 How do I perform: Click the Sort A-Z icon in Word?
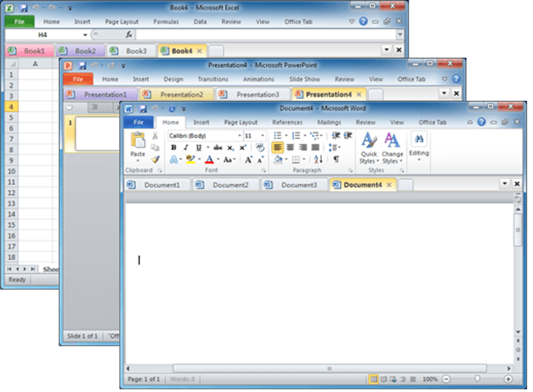point(318,159)
